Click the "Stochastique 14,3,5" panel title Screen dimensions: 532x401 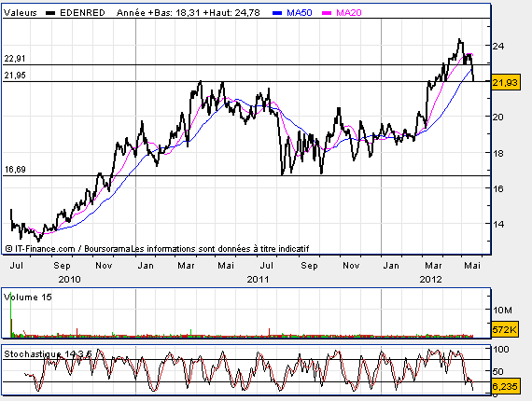click(x=48, y=354)
